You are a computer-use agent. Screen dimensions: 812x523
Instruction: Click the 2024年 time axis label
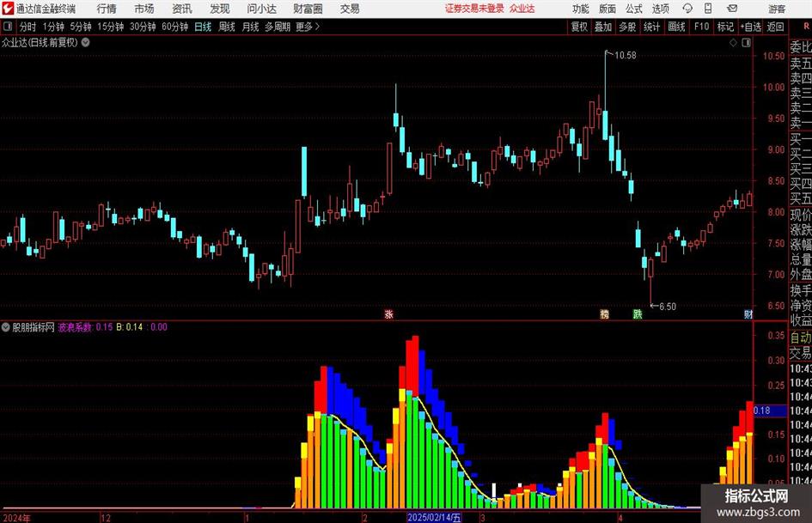[16, 518]
